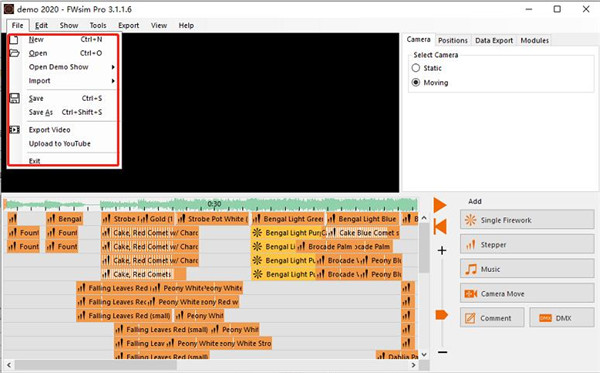
Task: Click the DMX button
Action: click(562, 318)
